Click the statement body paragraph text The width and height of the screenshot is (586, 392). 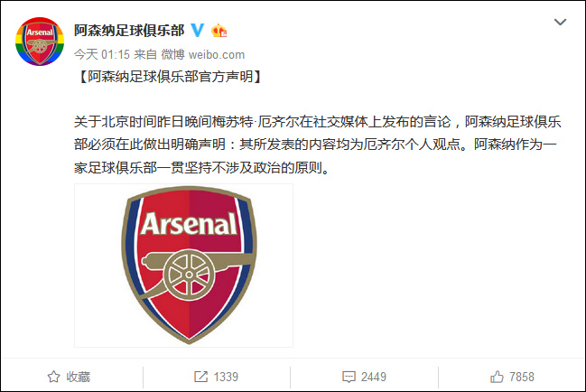click(x=318, y=144)
